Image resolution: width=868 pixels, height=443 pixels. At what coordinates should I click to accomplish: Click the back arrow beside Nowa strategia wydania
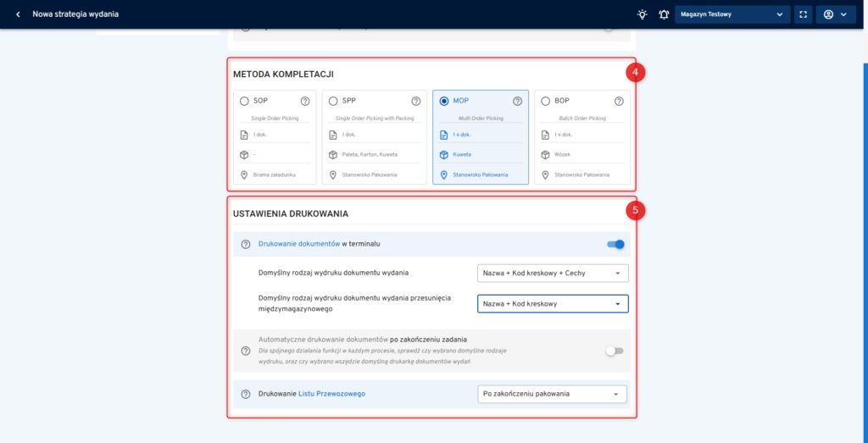tap(18, 14)
